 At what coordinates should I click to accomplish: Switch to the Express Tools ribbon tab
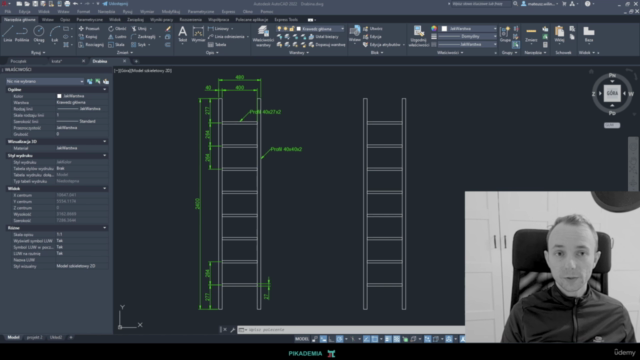tap(286, 20)
